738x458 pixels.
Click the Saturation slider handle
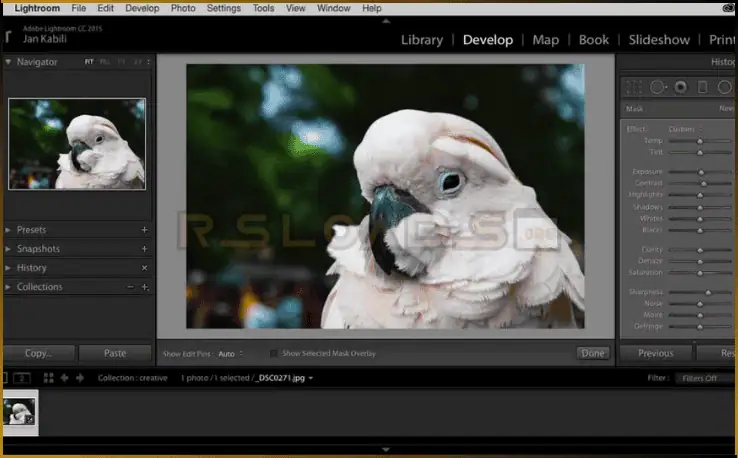pos(700,273)
